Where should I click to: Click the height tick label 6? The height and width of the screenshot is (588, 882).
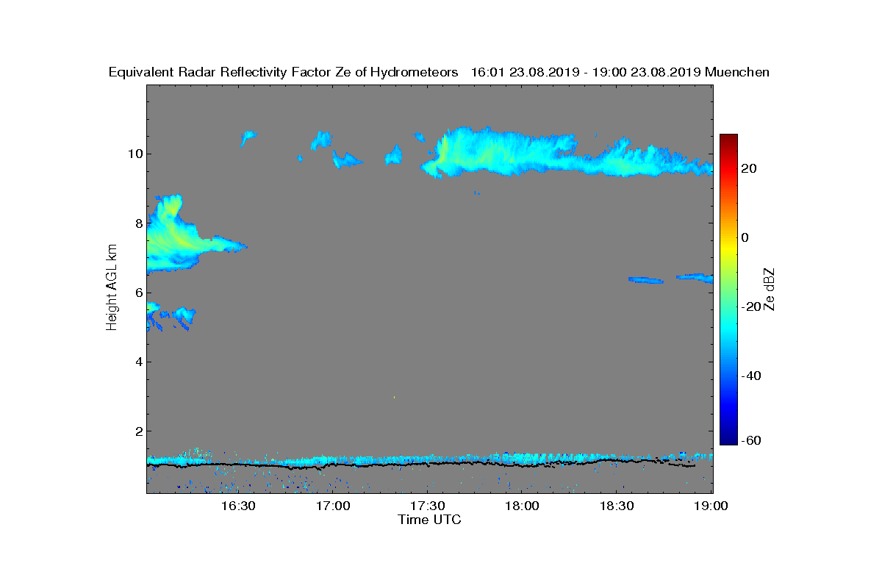138,292
